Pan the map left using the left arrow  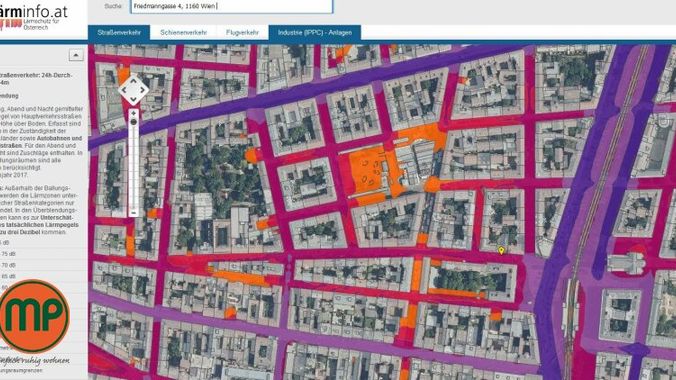tap(124, 91)
